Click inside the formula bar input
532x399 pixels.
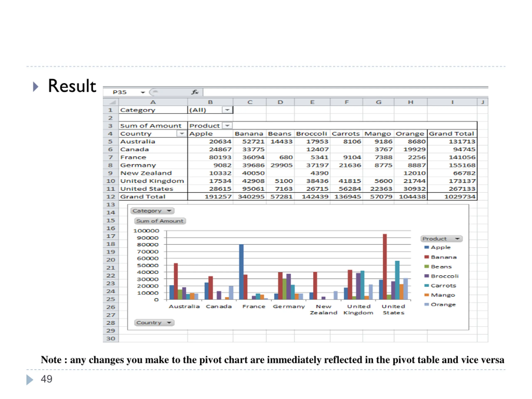[x=346, y=92]
